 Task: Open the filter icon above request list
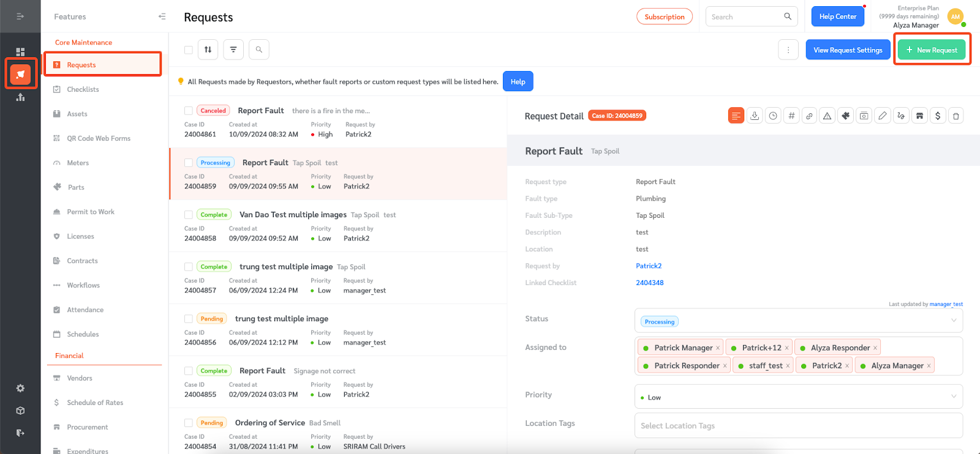pos(233,50)
